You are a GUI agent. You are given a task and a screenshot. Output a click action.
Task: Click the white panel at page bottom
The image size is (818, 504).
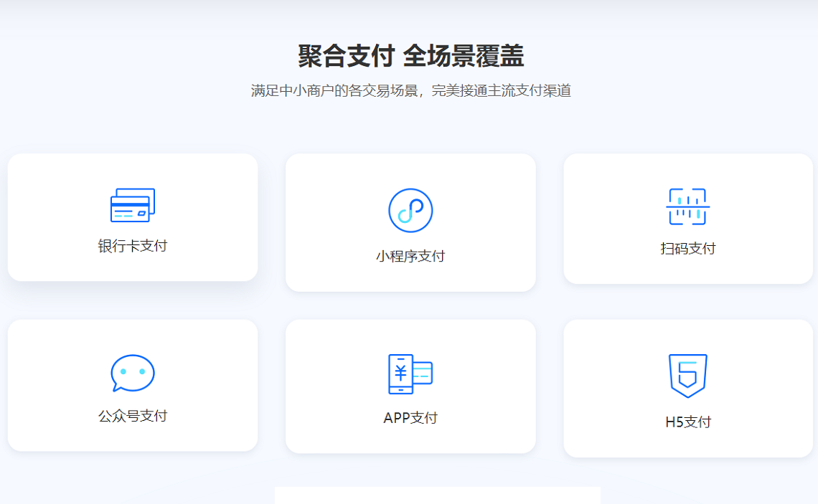tap(437, 495)
